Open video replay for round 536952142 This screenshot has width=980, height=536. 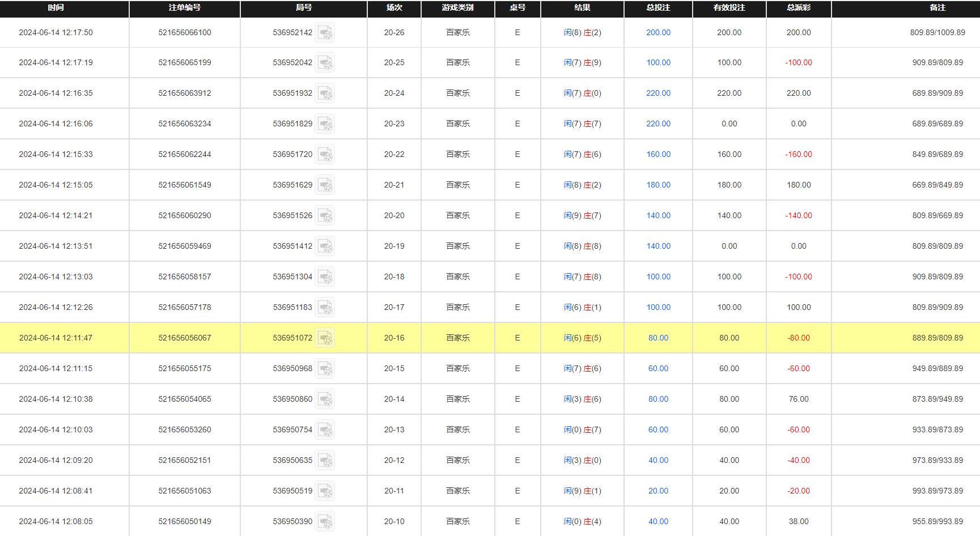pos(325,33)
